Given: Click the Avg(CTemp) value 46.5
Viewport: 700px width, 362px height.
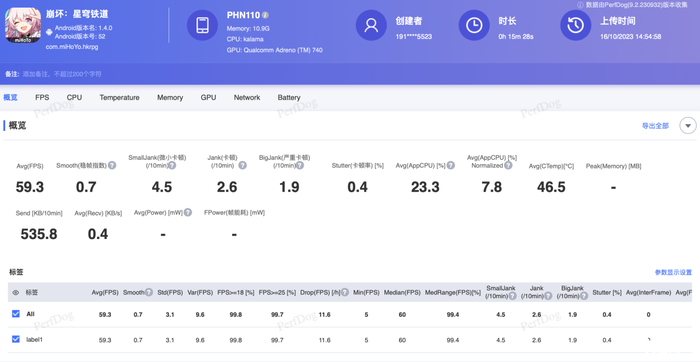Looking at the screenshot, I should point(551,187).
